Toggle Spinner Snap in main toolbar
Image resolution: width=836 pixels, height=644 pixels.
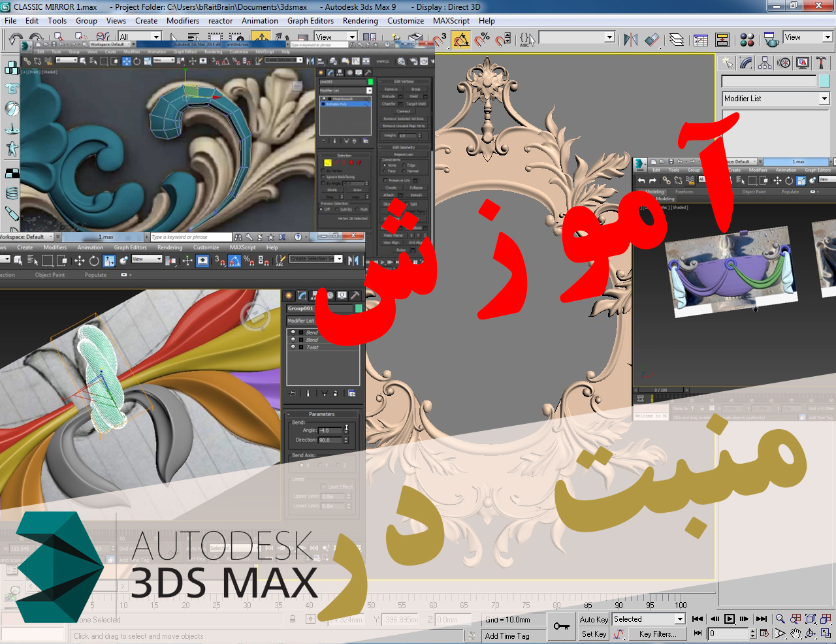503,40
